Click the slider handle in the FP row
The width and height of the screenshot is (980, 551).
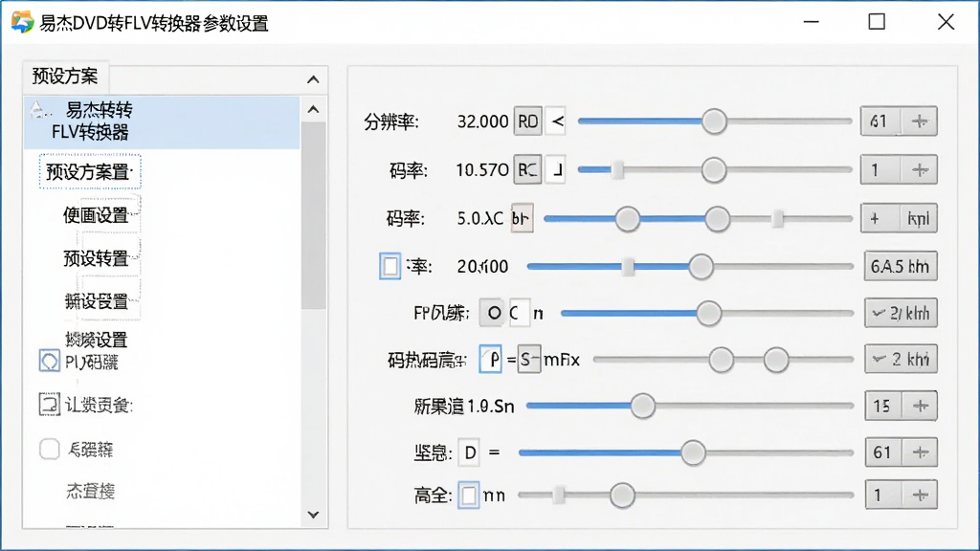pyautogui.click(x=709, y=313)
